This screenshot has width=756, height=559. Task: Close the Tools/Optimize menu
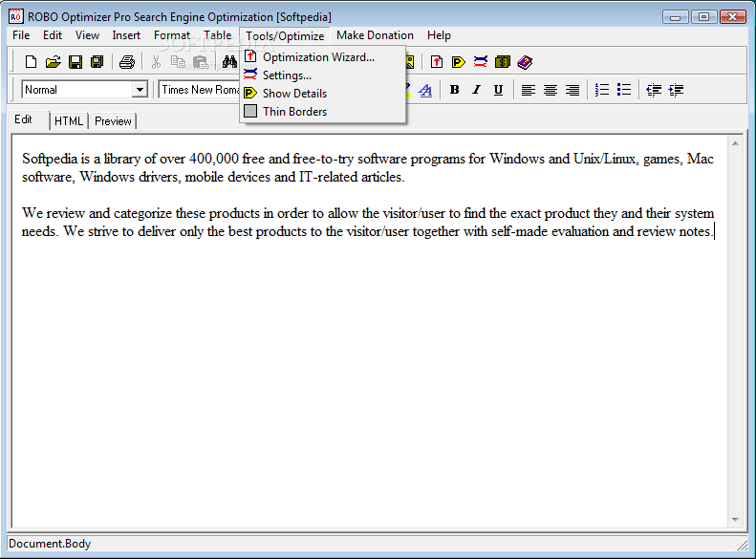coord(285,36)
